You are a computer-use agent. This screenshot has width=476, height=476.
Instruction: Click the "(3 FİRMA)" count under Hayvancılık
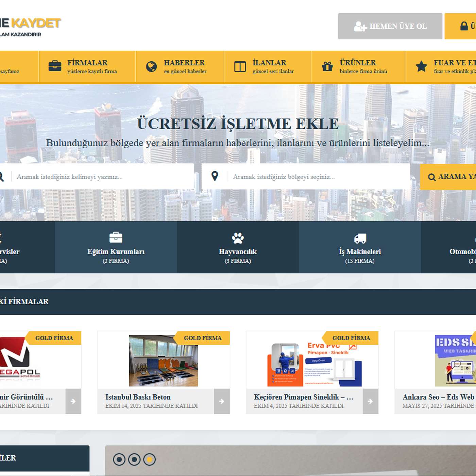(x=238, y=261)
